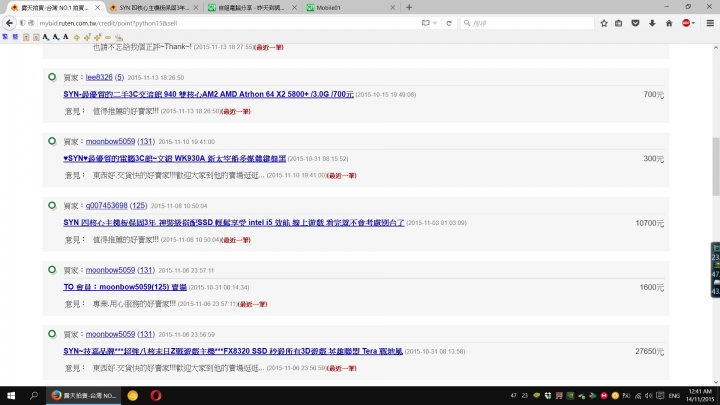Open buyer lee8326 profile link
Image resolution: width=720 pixels, height=405 pixels.
pos(99,77)
